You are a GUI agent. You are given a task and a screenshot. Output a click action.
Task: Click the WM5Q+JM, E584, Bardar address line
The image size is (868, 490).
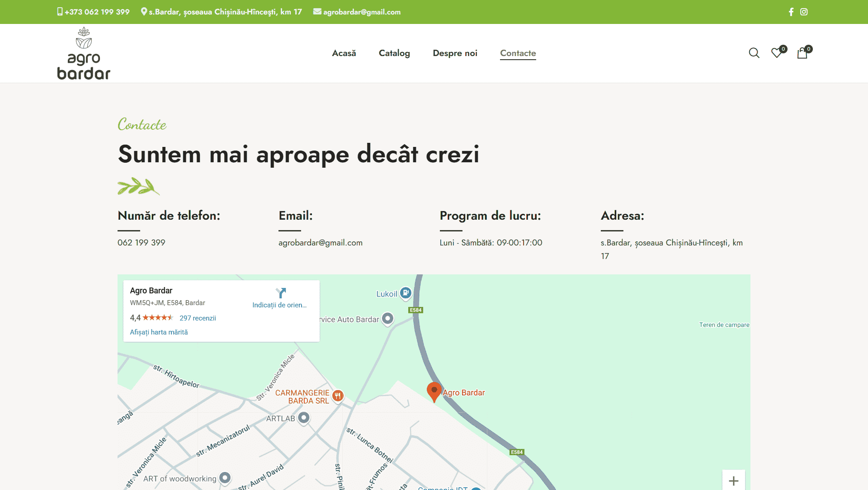click(167, 303)
